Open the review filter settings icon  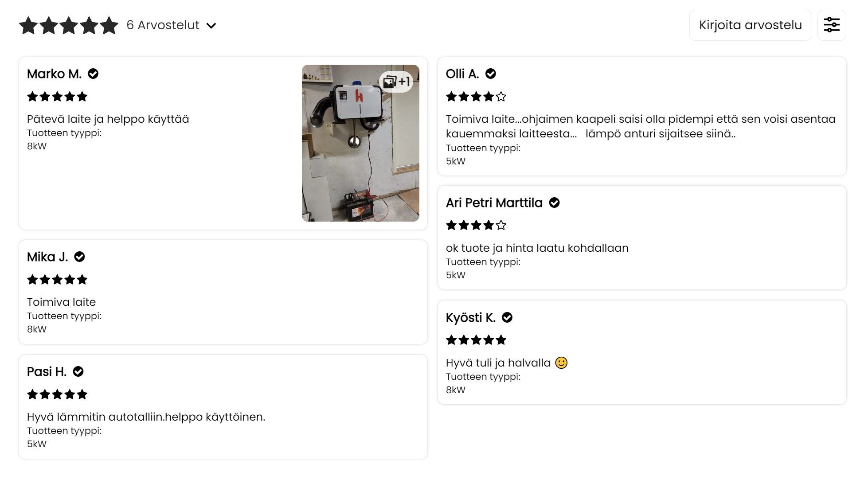[831, 25]
